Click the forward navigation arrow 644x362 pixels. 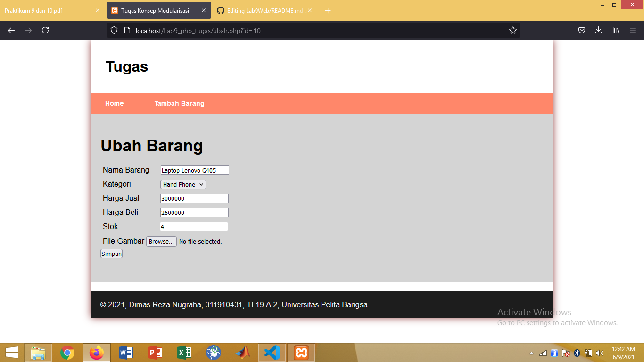click(28, 30)
